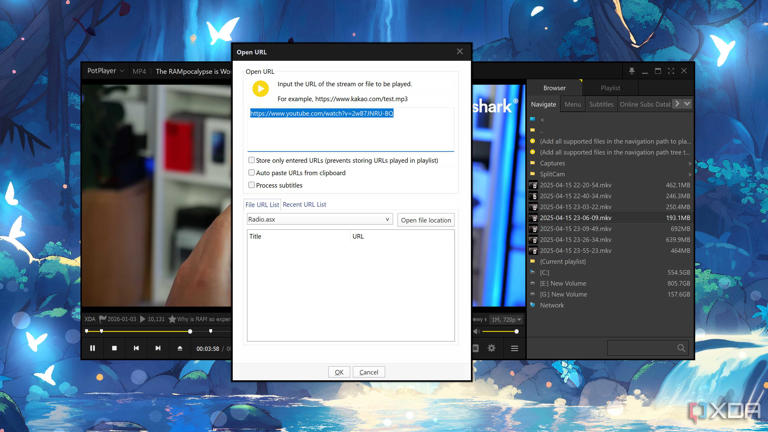Screen dimensions: 768x432
Task: Click the [C:] drive icon
Action: pos(532,272)
